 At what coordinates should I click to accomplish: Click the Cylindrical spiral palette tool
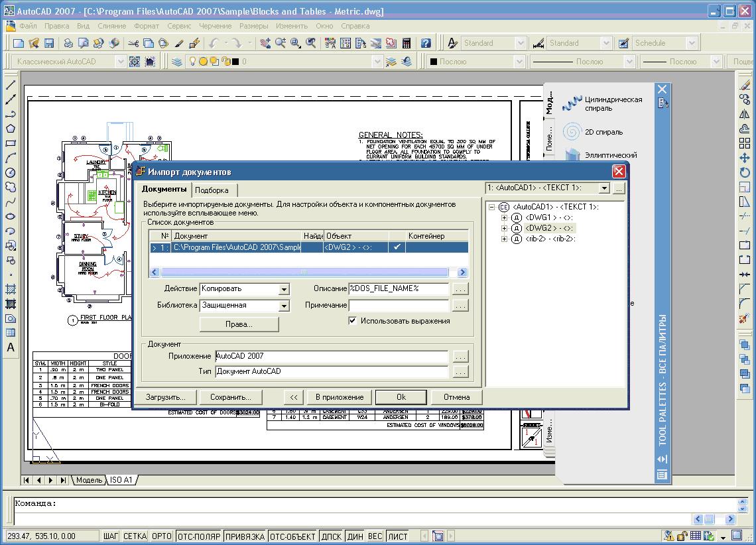coord(602,103)
